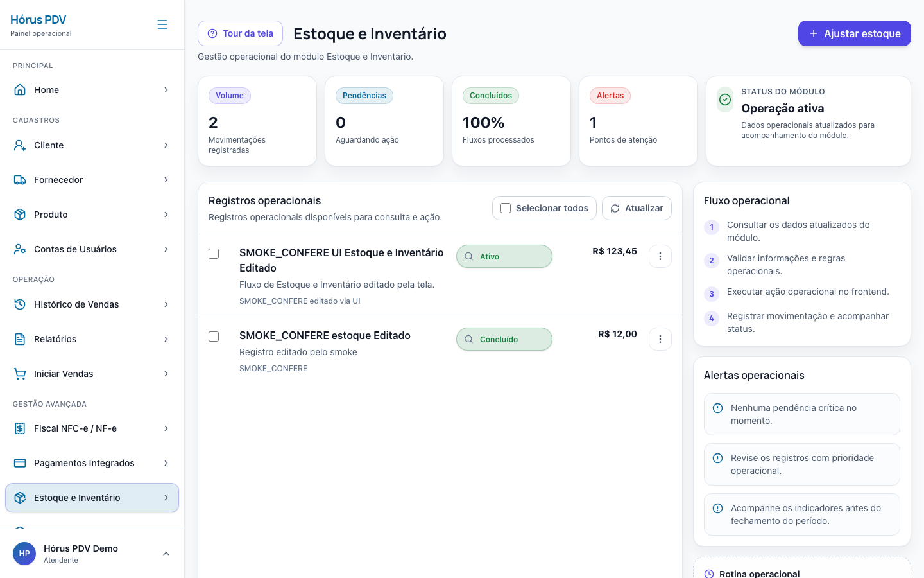Screen dimensions: 924x578
Task: Select the Estoque e Inventário menu item
Action: click(x=92, y=498)
